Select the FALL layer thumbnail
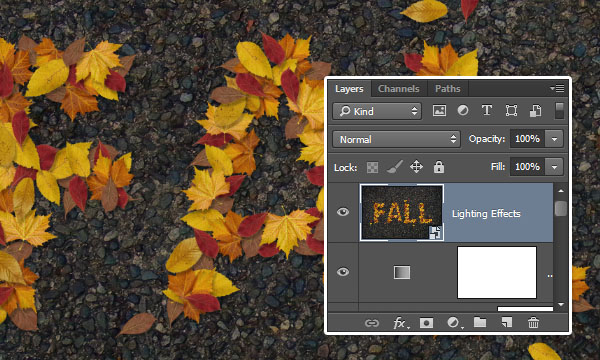 coord(402,212)
